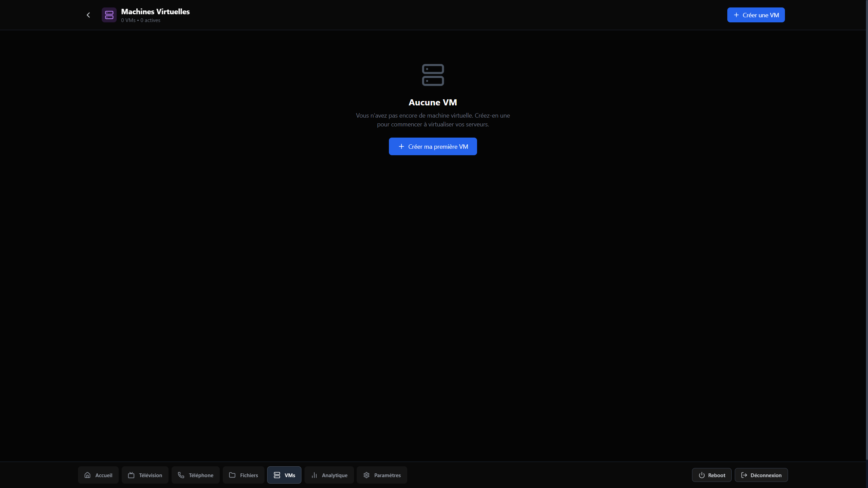Go to the Fichiers tab
Image resolution: width=868 pixels, height=488 pixels.
pyautogui.click(x=243, y=475)
